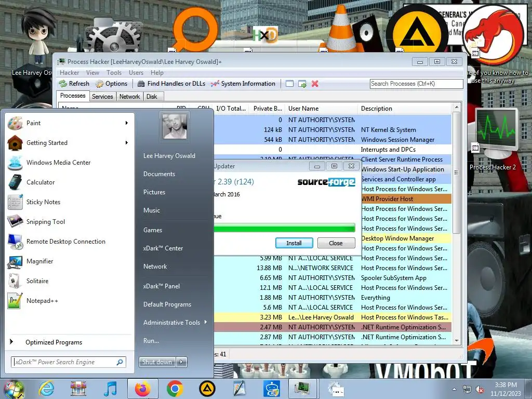Select the Processes tab
The width and height of the screenshot is (532, 399).
pyautogui.click(x=73, y=96)
